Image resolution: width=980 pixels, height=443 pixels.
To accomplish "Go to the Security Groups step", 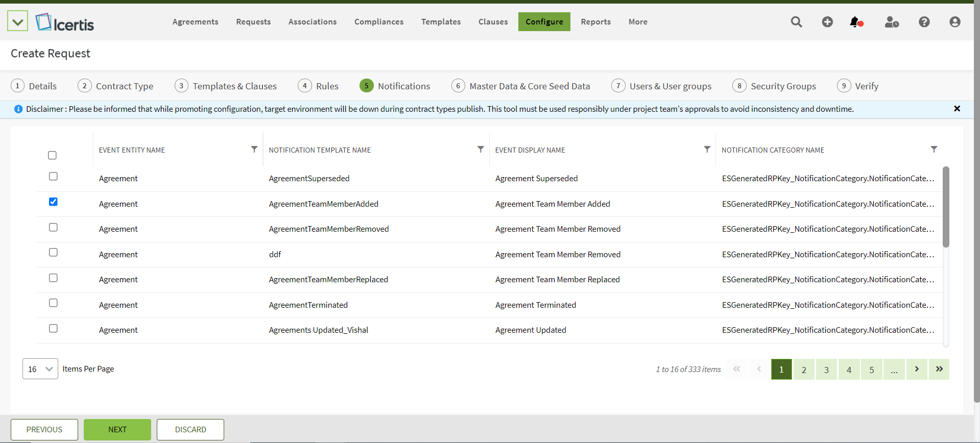I will [782, 86].
